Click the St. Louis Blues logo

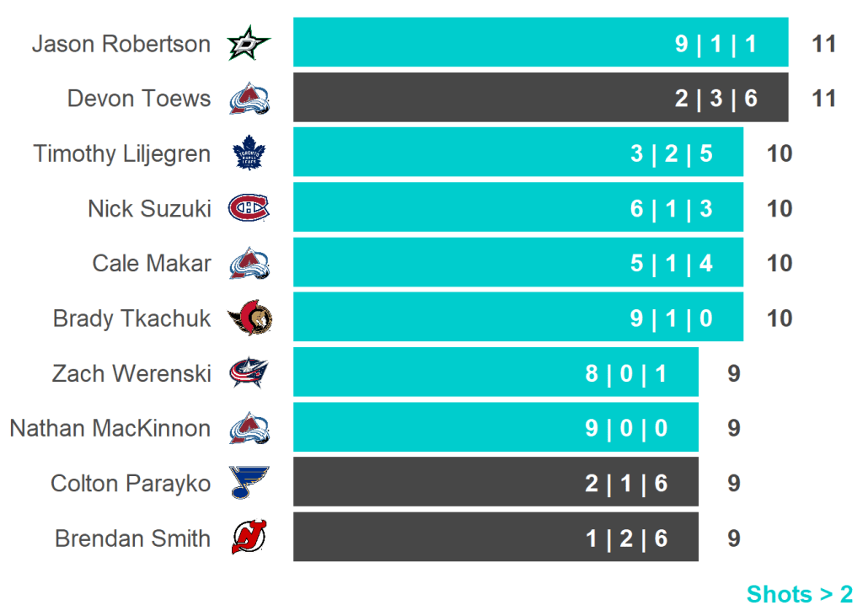point(249,483)
